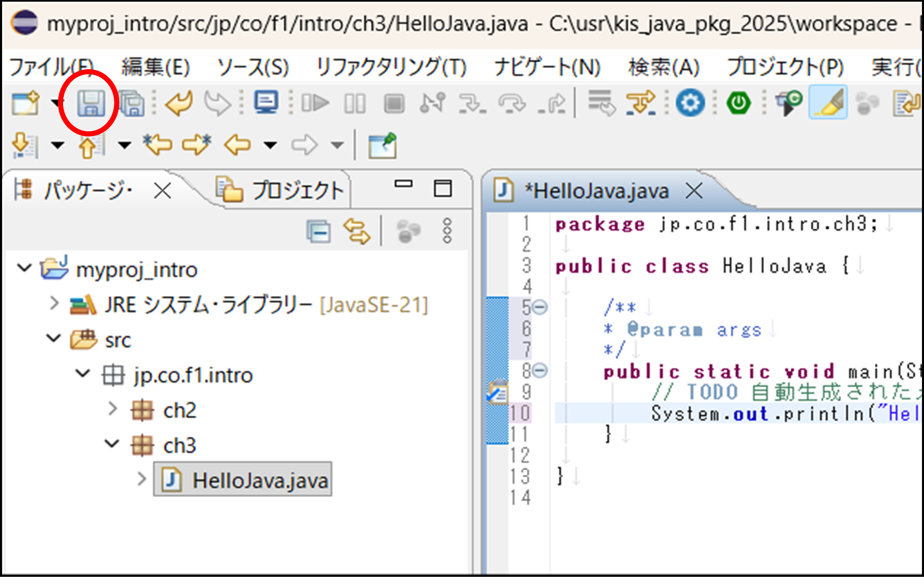Click the Save icon in toolbar
The height and width of the screenshot is (587, 924).
[x=91, y=103]
